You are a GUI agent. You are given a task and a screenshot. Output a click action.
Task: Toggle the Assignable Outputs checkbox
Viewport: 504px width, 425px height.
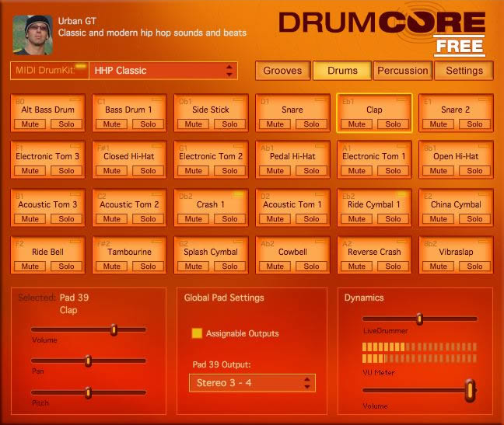pyautogui.click(x=197, y=333)
